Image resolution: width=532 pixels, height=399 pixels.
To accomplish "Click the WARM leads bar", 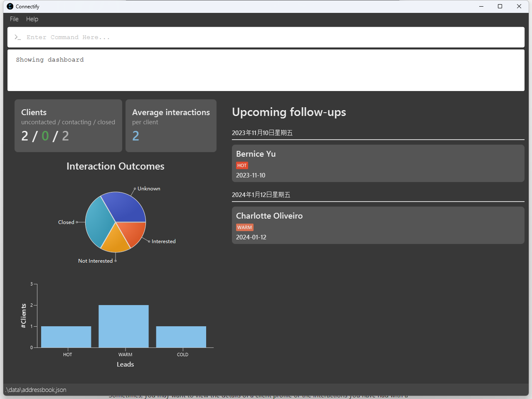I will (123, 326).
